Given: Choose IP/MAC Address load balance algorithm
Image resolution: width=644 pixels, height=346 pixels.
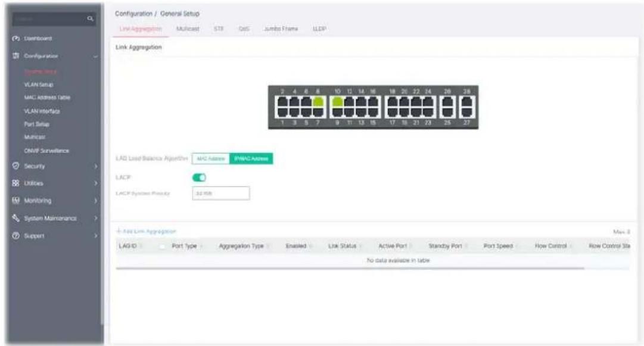Looking at the screenshot, I should click(251, 158).
